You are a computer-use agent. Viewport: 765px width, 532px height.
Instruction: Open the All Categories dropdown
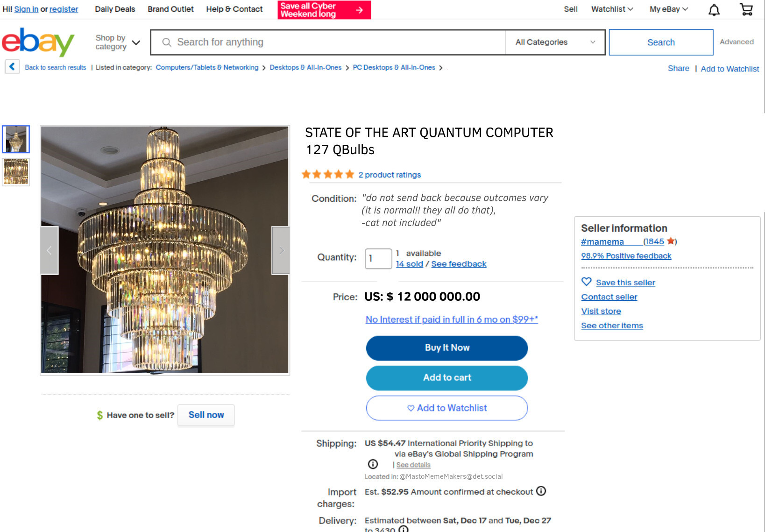pyautogui.click(x=555, y=42)
